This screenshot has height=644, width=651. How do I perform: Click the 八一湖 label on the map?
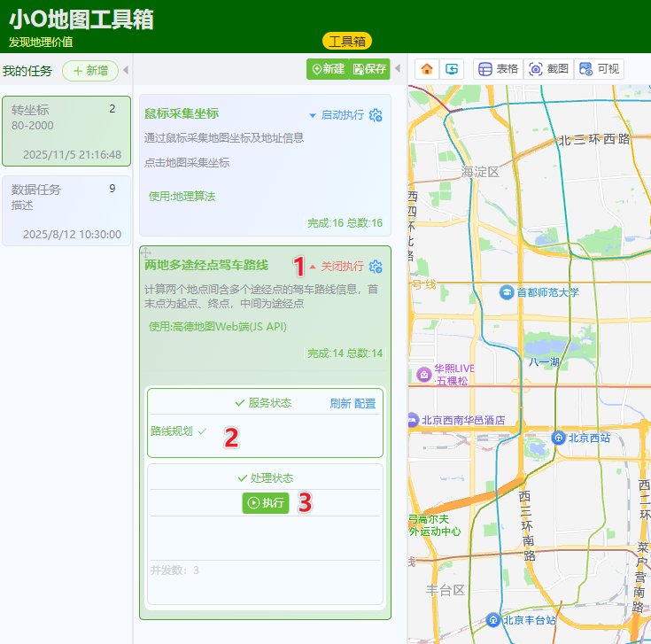tap(545, 362)
